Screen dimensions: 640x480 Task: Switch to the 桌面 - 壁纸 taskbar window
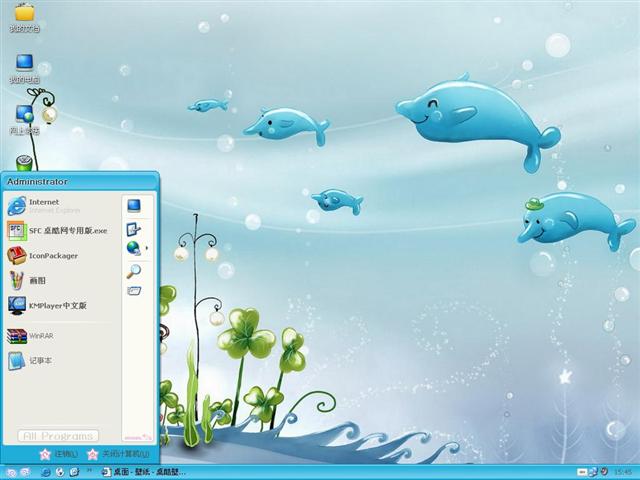[144, 472]
